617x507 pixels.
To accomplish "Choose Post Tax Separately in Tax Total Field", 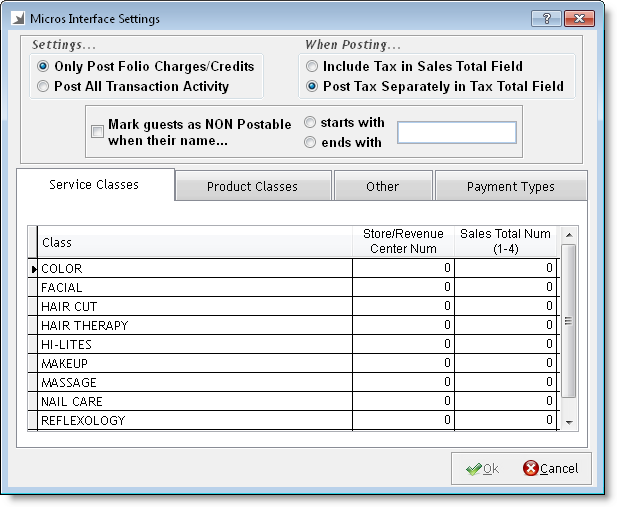I will [x=312, y=87].
